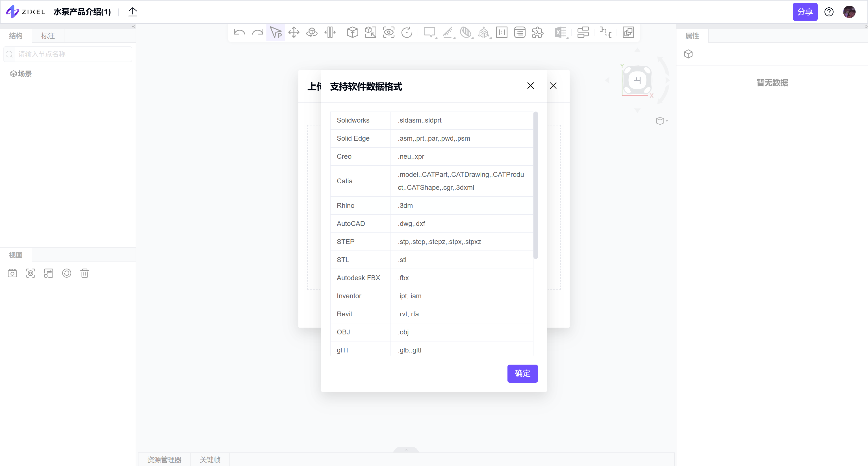Select the 场景 scene tree node

[21, 74]
